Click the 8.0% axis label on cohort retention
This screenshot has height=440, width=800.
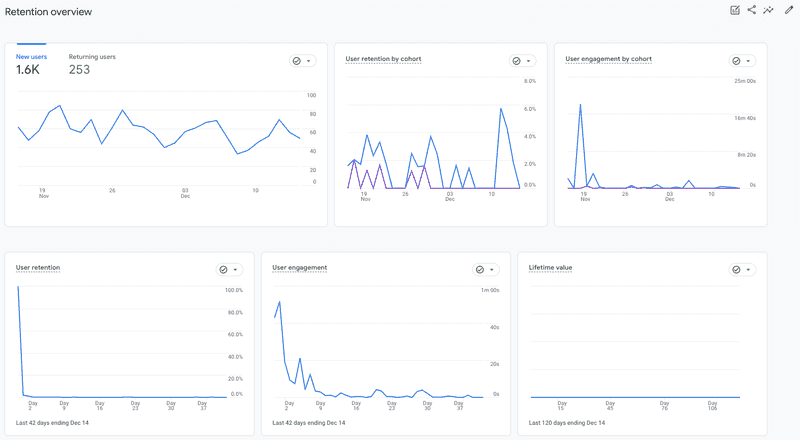coord(530,81)
